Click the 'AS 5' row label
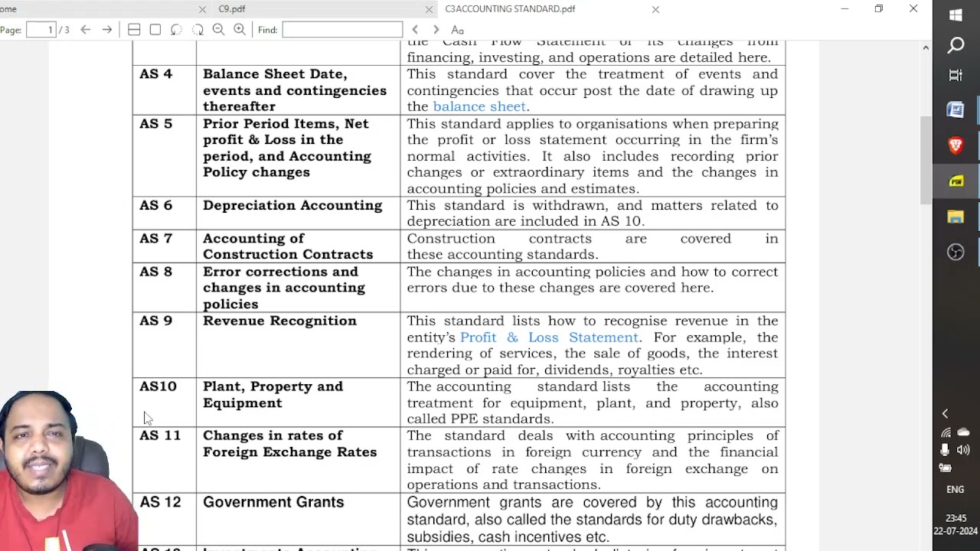The height and width of the screenshot is (551, 980). pos(156,124)
